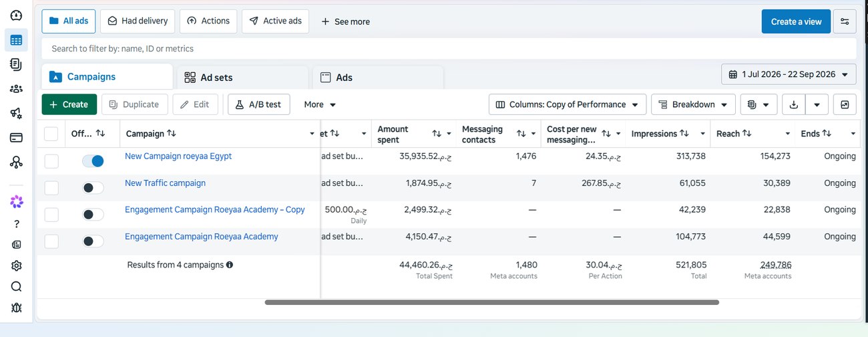Open the news list icon in sidebar
This screenshot has height=337, width=868.
tap(16, 245)
